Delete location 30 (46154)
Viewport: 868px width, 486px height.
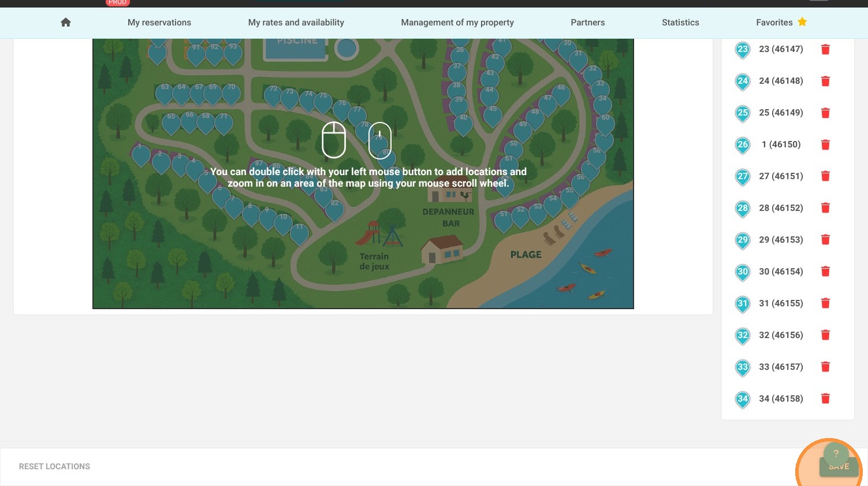[825, 272]
